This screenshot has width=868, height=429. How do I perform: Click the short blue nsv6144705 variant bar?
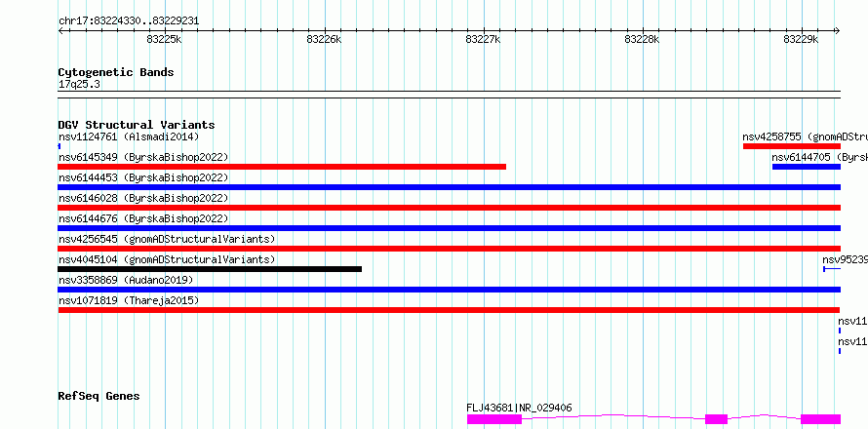tap(807, 167)
